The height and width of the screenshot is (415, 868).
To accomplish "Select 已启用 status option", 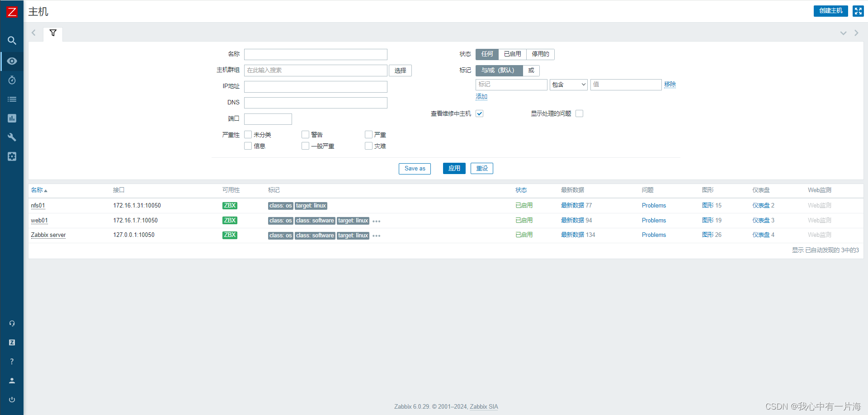I will coord(512,54).
